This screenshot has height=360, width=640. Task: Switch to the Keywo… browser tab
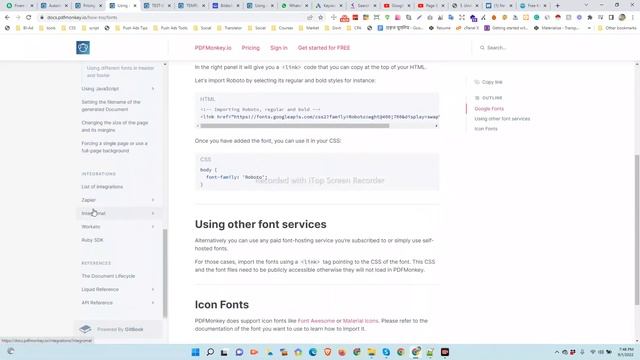[329, 6]
